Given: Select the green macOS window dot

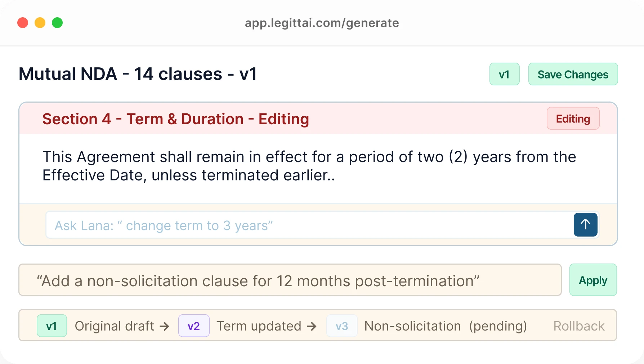Looking at the screenshot, I should [57, 23].
